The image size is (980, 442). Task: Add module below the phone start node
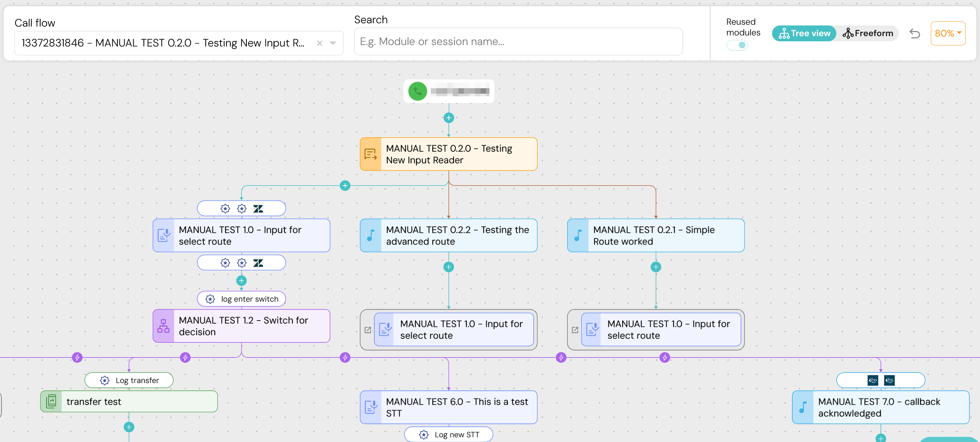[x=448, y=118]
